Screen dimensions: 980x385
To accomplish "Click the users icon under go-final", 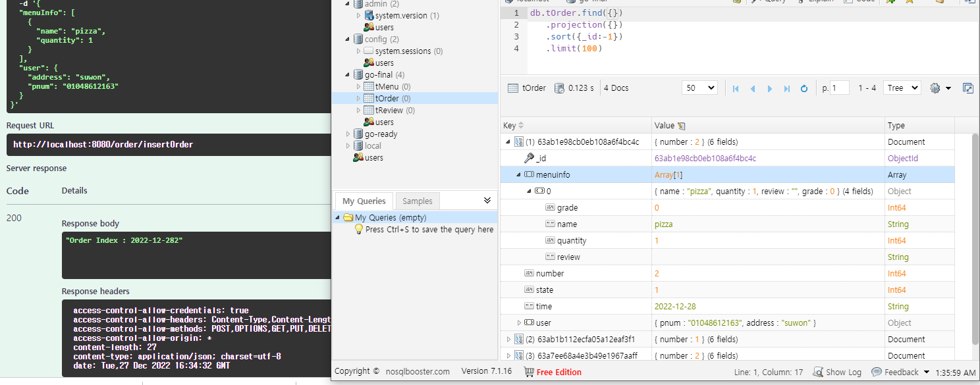I will [369, 122].
